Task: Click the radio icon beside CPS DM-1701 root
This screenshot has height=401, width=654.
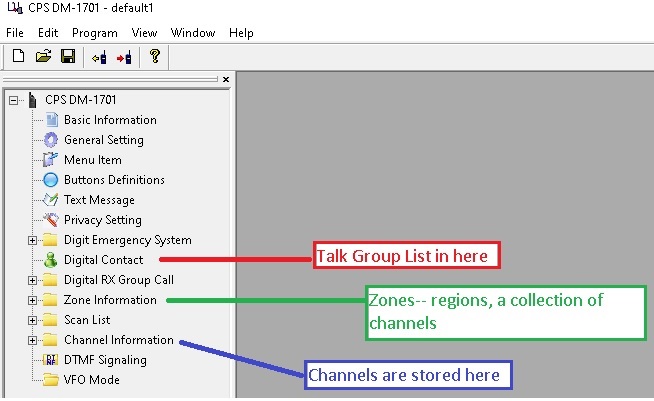Action: tap(33, 100)
